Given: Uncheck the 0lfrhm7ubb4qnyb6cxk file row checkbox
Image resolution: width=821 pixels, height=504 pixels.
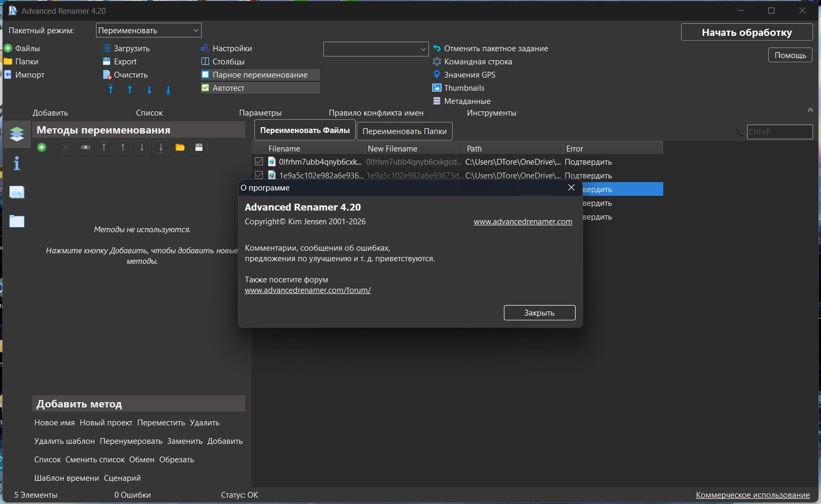Looking at the screenshot, I should pos(259,161).
